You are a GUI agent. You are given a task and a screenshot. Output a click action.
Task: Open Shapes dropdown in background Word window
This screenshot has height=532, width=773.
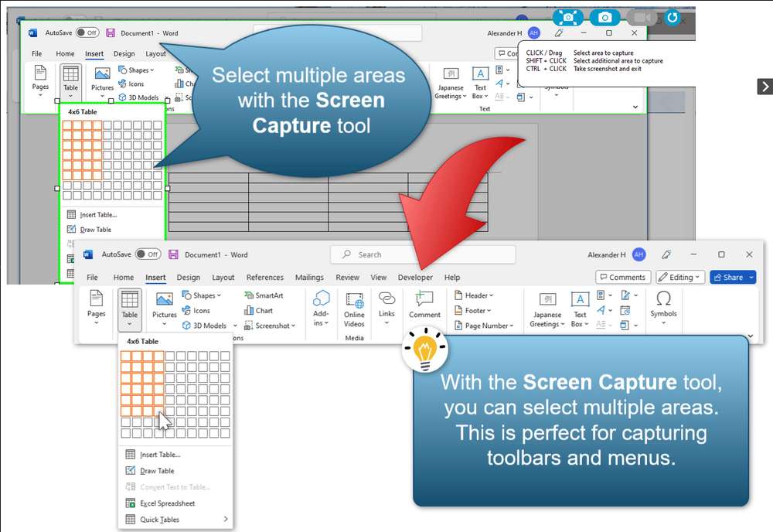(x=137, y=70)
